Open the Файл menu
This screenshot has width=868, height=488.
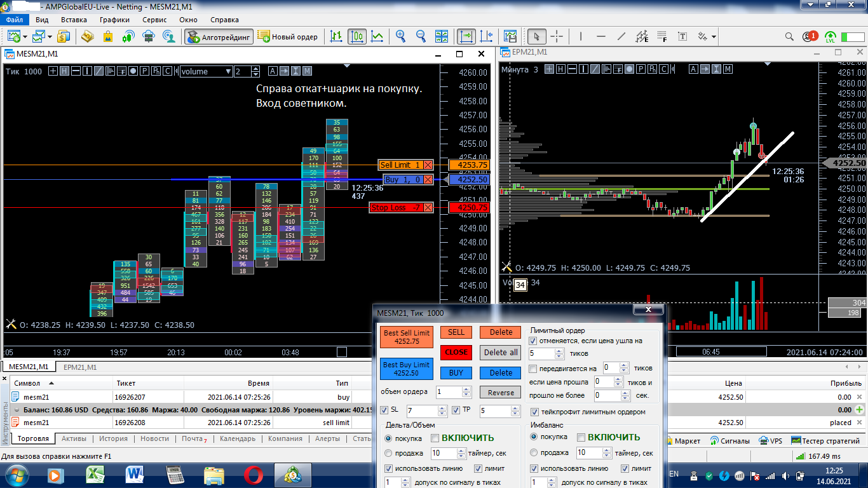tap(14, 20)
